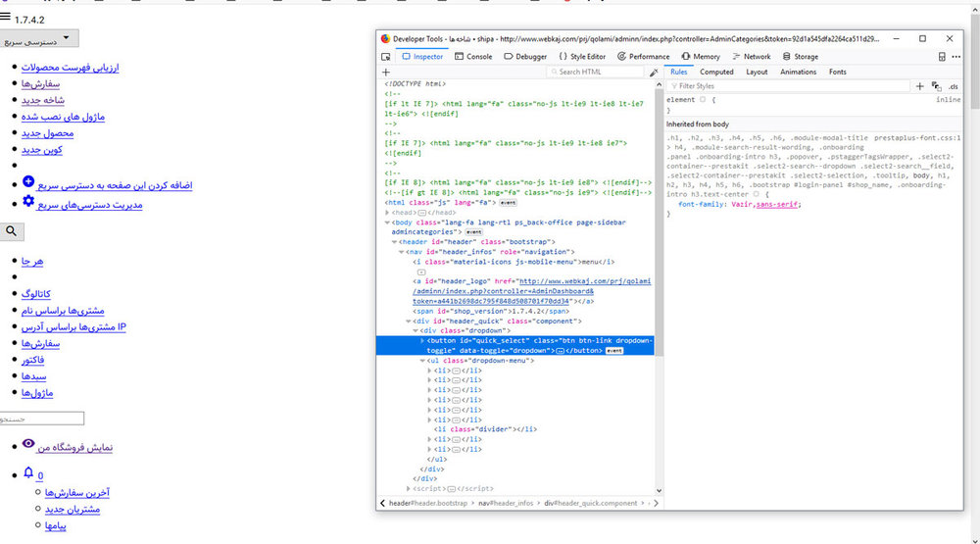This screenshot has height=544, width=980.
Task: Switch to the Console tab
Action: tap(473, 57)
